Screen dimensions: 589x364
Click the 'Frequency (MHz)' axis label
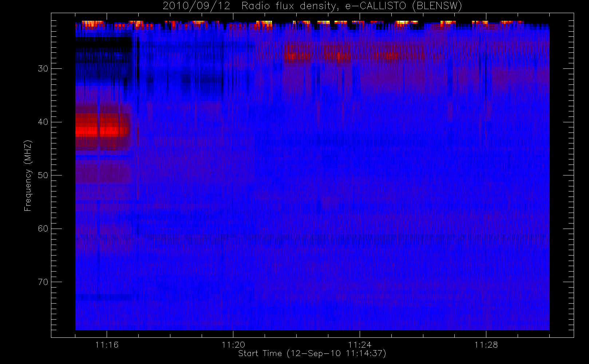click(28, 175)
